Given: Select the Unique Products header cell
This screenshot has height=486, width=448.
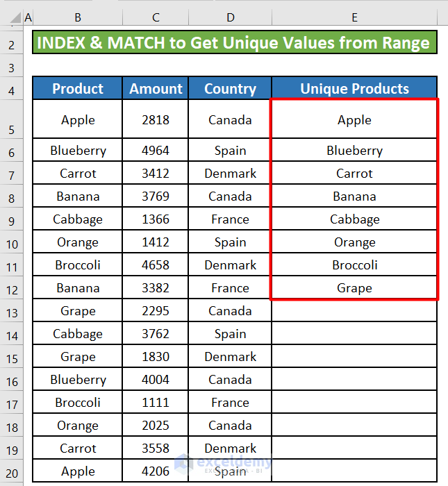Looking at the screenshot, I should pyautogui.click(x=354, y=88).
